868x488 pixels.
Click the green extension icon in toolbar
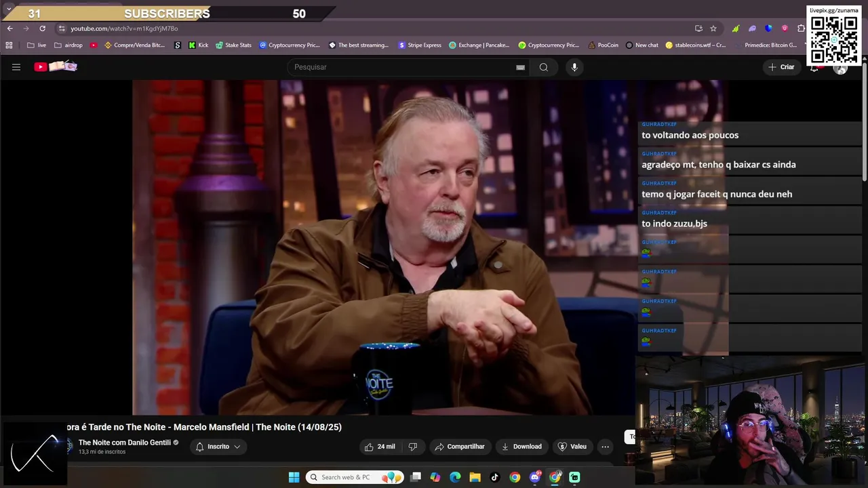coord(736,28)
